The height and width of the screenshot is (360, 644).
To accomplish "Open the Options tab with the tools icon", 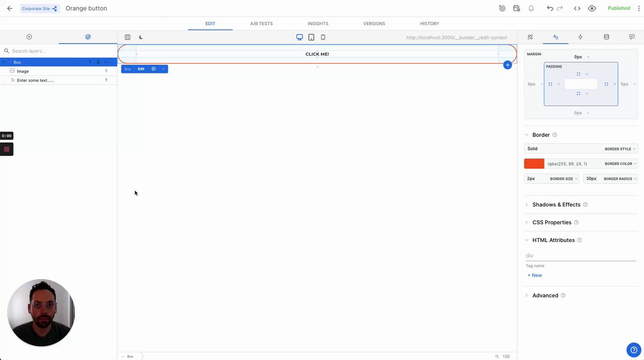I will tap(530, 37).
